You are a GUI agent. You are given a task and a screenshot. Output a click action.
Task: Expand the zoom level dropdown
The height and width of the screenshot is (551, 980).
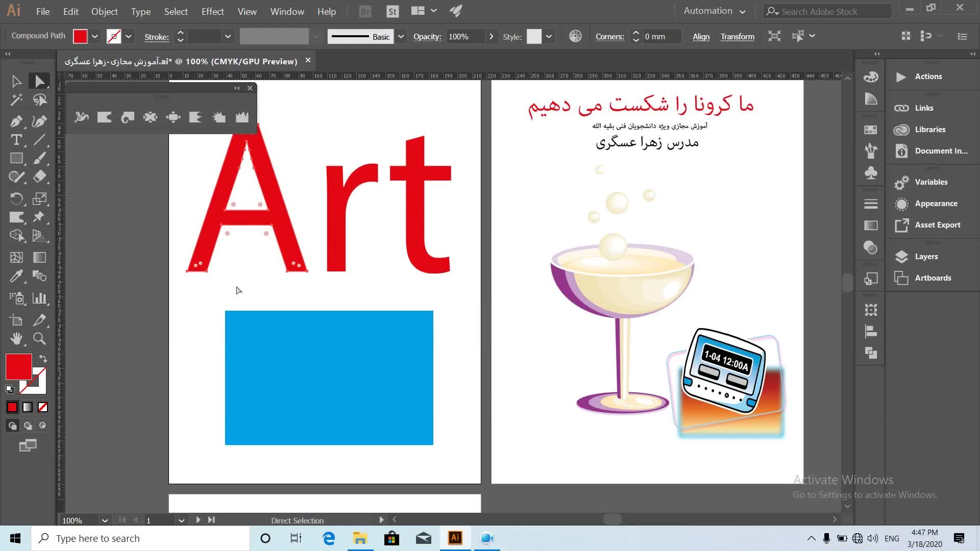tap(105, 520)
